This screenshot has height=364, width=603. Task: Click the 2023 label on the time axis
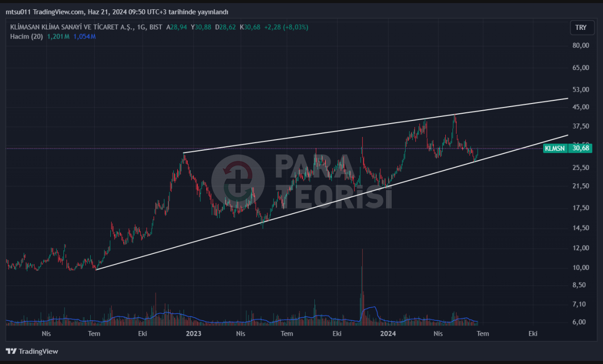[x=193, y=333]
